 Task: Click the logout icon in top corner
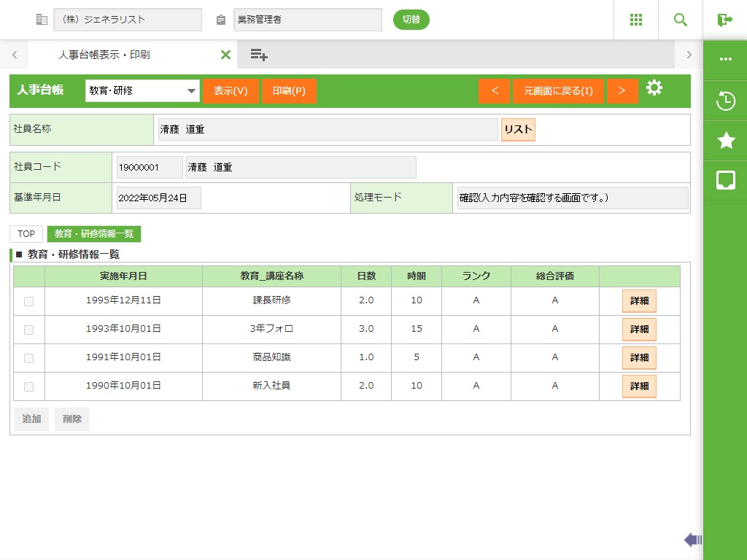[724, 20]
